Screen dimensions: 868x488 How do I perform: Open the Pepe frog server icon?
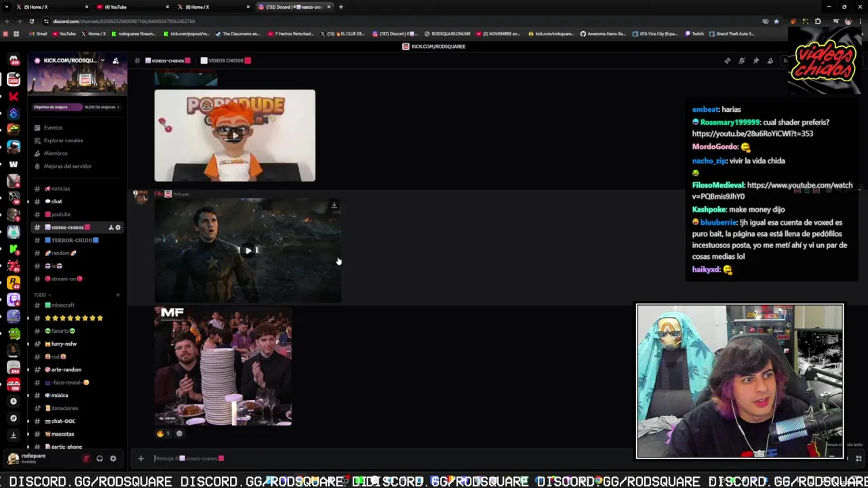click(x=13, y=333)
